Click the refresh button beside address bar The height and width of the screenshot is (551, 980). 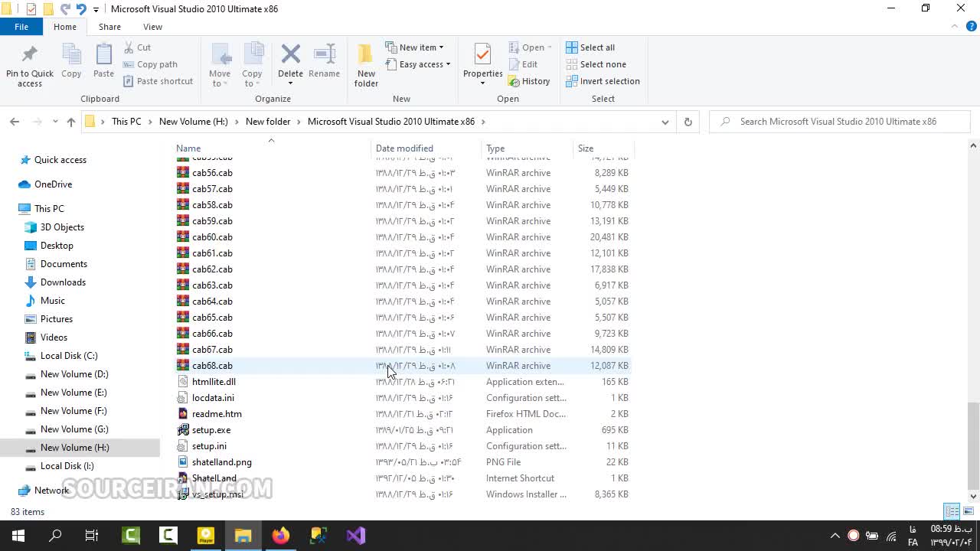point(688,122)
